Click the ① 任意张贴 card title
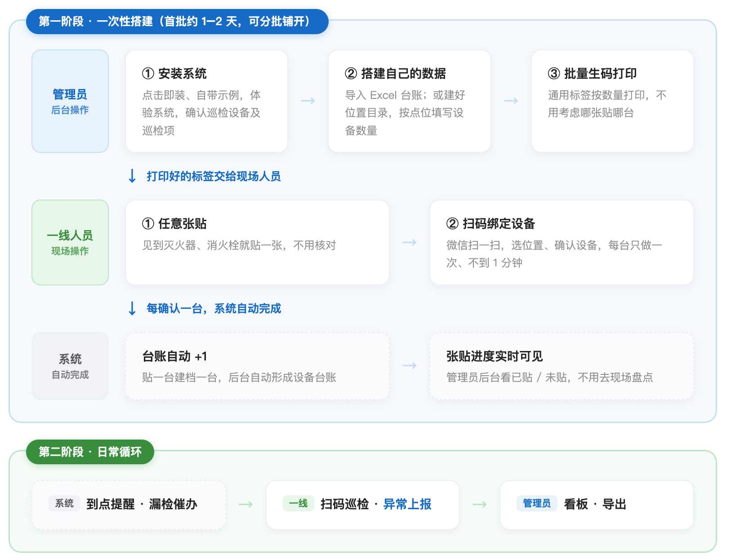Viewport: 731px width, 560px height. coord(174,223)
